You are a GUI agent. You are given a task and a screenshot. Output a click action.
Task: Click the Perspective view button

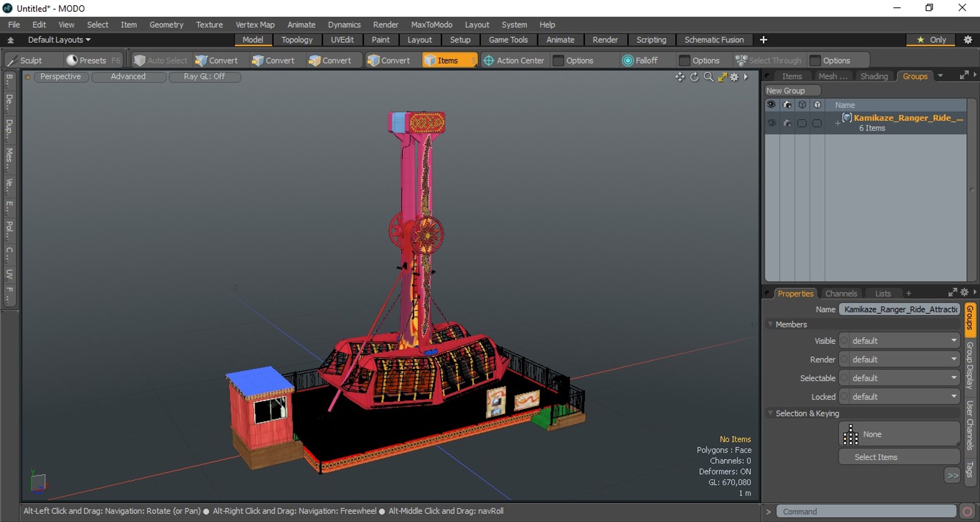pyautogui.click(x=61, y=77)
